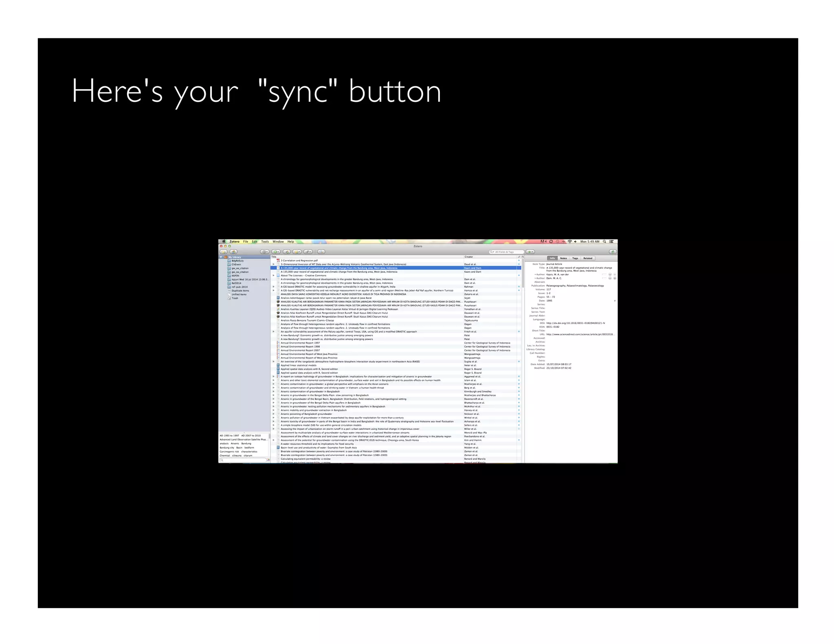The width and height of the screenshot is (834, 644).
Task: Remove author Kaars, W. A. van der (minus)
Action: click(610, 275)
